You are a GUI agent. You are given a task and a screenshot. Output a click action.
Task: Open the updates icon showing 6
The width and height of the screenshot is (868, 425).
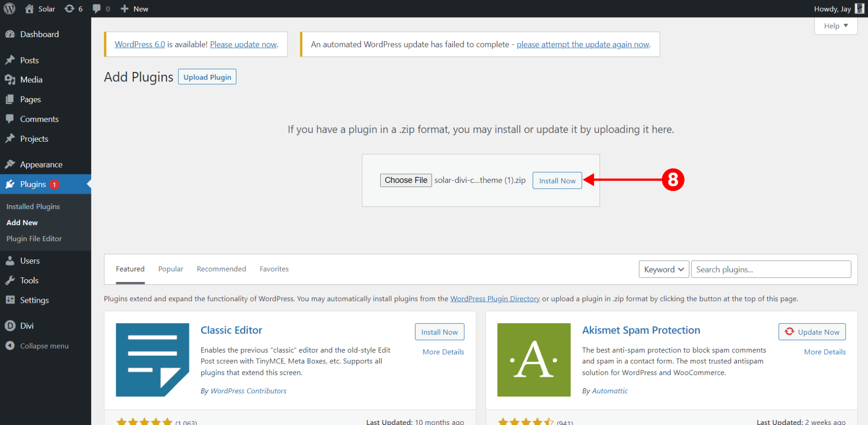pos(69,9)
